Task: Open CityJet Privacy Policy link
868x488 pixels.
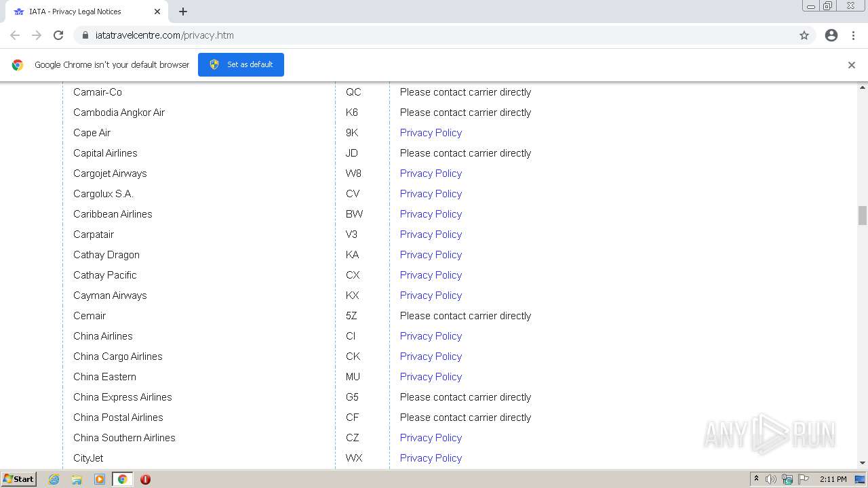Action: [431, 458]
